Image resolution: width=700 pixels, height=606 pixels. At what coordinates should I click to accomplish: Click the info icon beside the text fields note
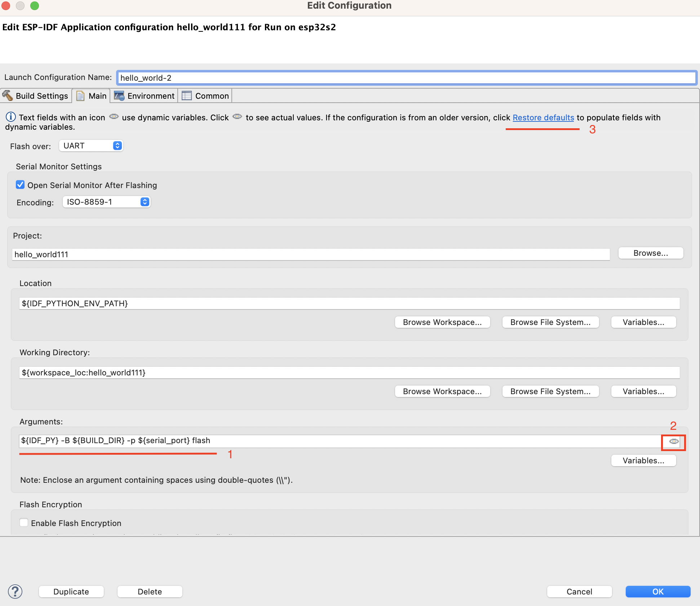pyautogui.click(x=10, y=117)
